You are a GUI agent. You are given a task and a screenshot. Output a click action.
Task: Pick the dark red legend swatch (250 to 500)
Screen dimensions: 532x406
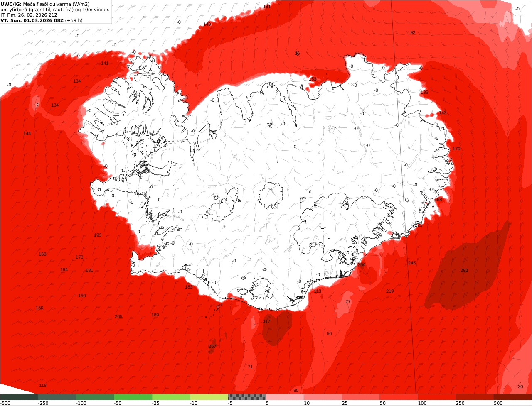coord(475,397)
